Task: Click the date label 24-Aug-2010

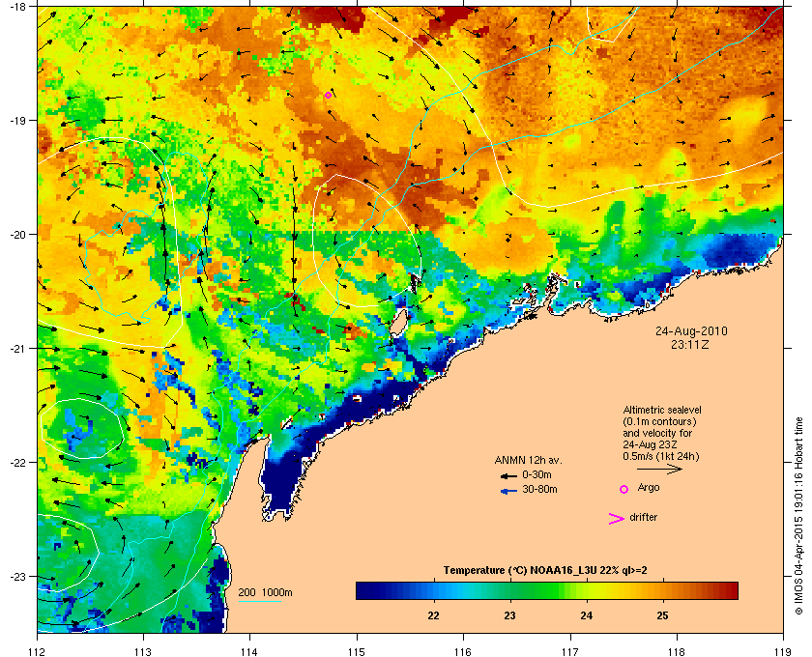Action: pos(691,331)
